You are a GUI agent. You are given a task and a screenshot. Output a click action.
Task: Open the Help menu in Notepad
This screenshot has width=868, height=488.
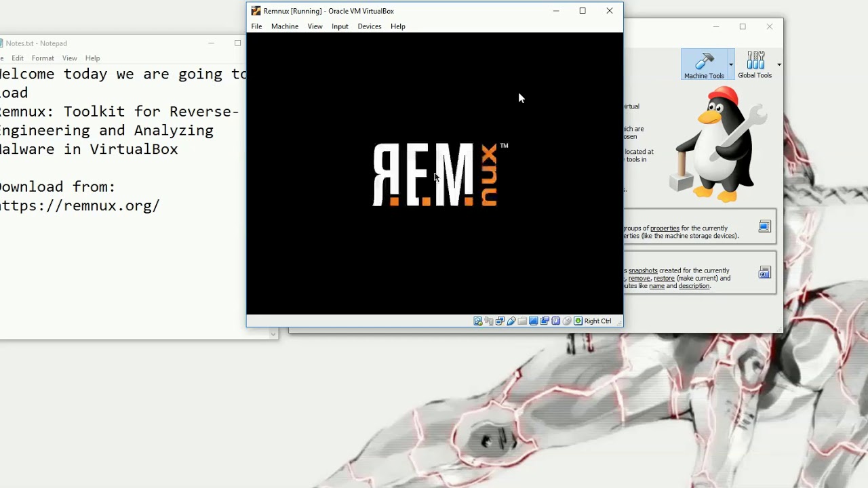93,58
